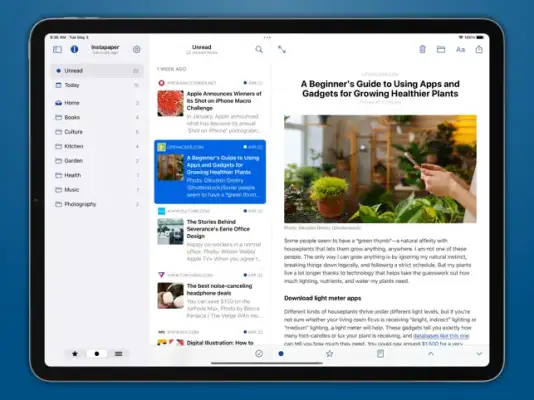Share article via share icon
The width and height of the screenshot is (534, 400).
479,49
